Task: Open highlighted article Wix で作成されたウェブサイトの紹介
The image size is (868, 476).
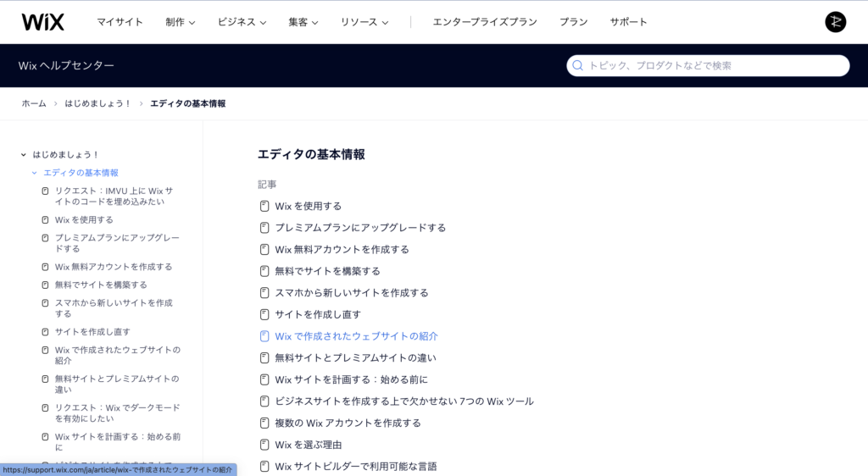Action: 357,336
